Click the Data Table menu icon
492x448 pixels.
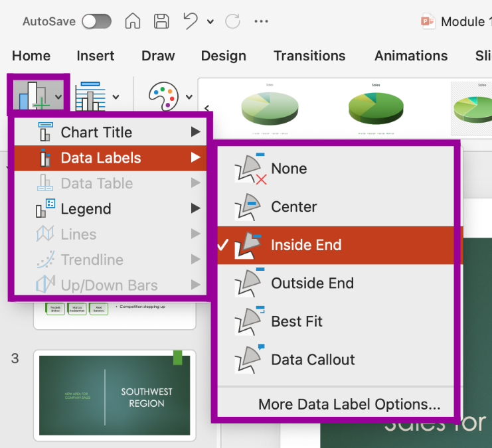(45, 183)
